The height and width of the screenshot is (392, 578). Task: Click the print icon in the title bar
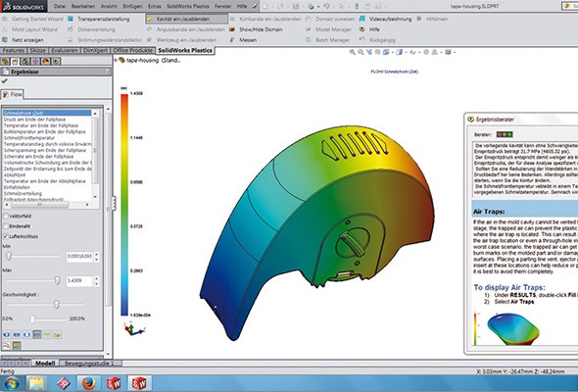[x=312, y=6]
